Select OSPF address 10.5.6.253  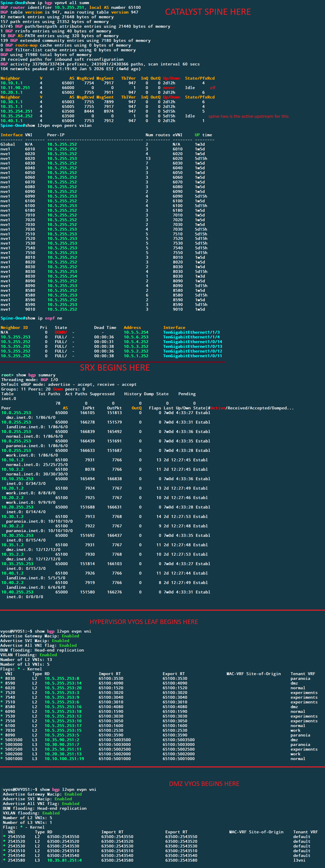(x=136, y=337)
